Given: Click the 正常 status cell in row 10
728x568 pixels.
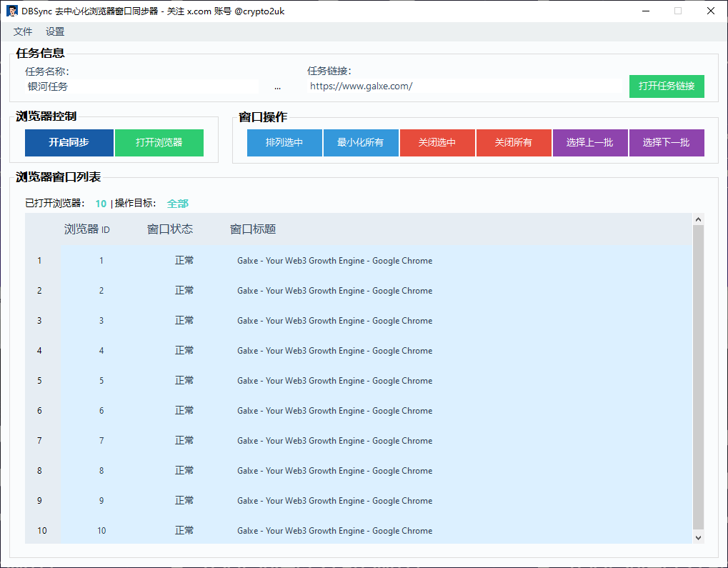Looking at the screenshot, I should click(x=184, y=530).
